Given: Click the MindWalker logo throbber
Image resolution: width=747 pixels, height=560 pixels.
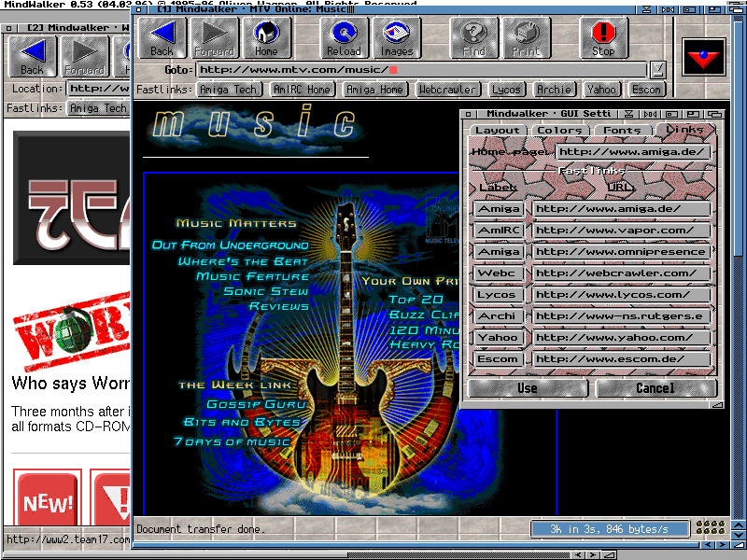Looking at the screenshot, I should click(704, 57).
